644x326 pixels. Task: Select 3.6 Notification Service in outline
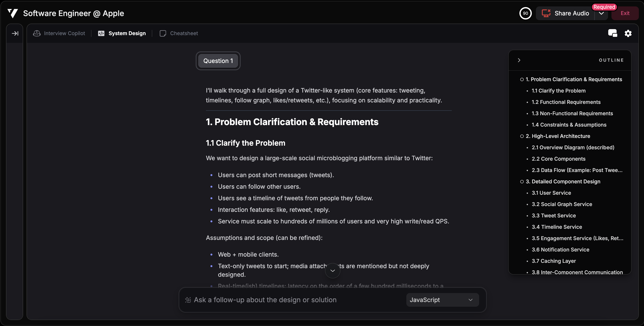[560, 250]
